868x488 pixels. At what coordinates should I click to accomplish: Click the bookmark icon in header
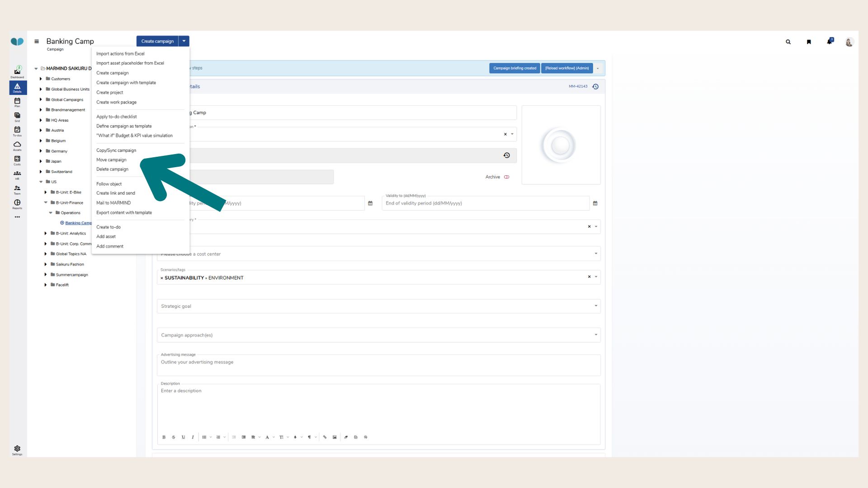pos(809,42)
